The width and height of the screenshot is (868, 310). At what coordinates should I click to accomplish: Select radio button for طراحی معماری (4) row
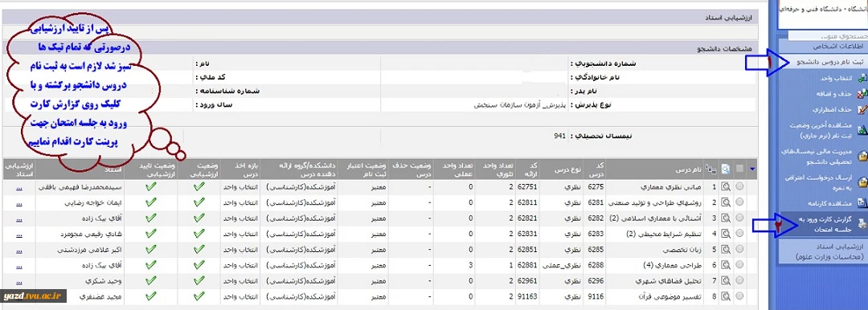(x=739, y=264)
